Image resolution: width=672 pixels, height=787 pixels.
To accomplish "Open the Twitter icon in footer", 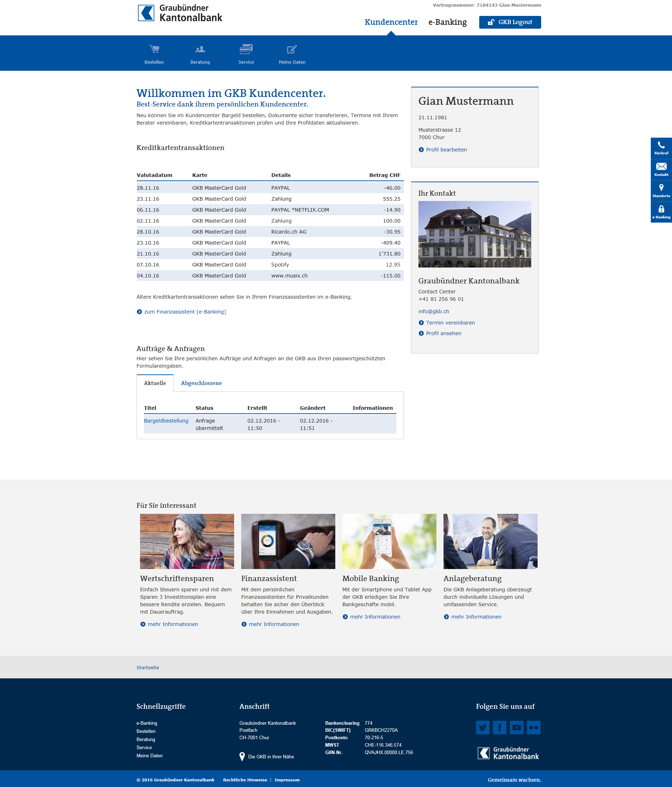I will click(482, 727).
